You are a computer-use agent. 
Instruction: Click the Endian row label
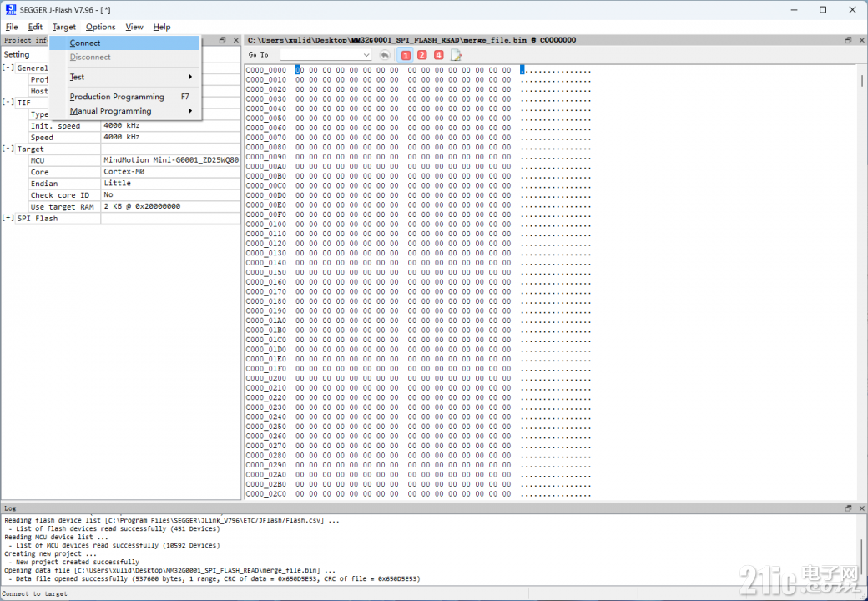point(44,184)
